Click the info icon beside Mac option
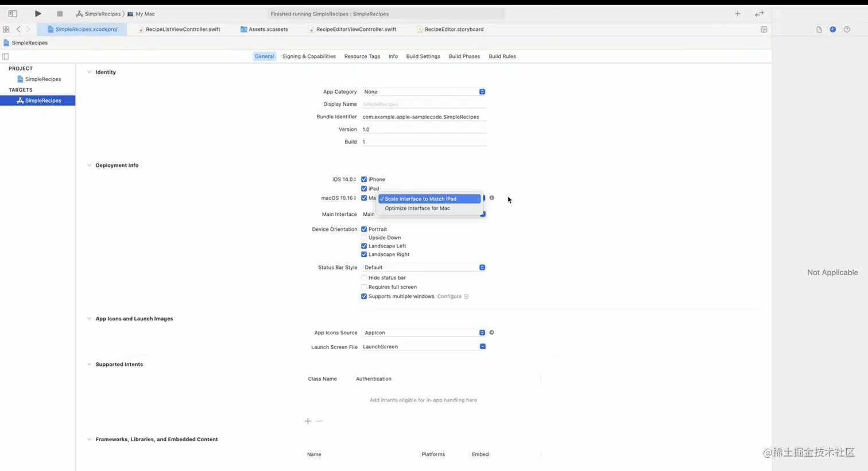Image resolution: width=868 pixels, height=471 pixels. coord(492,198)
